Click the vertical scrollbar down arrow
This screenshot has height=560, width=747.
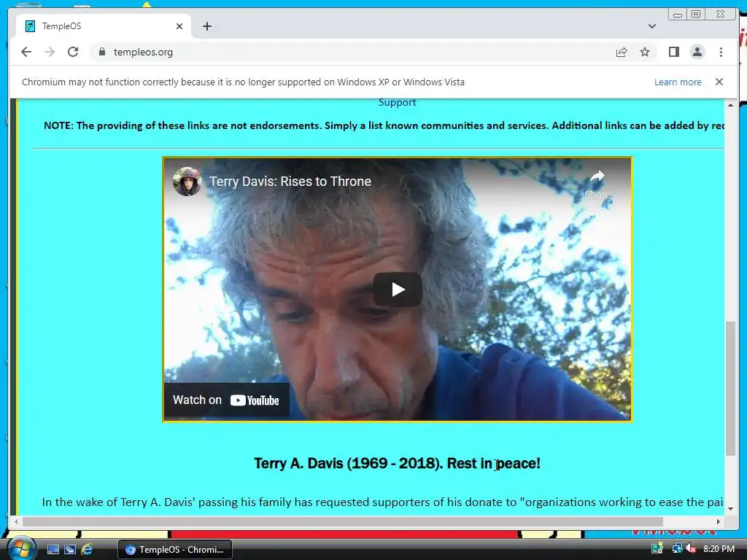coord(730,508)
